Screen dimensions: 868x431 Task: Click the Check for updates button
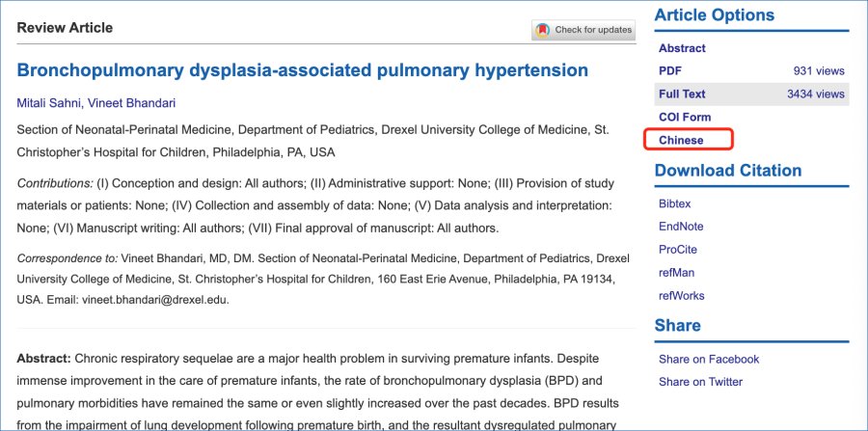tap(583, 30)
